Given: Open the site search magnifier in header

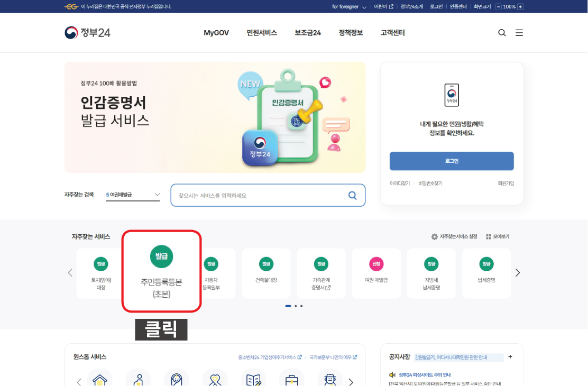Looking at the screenshot, I should (x=502, y=33).
